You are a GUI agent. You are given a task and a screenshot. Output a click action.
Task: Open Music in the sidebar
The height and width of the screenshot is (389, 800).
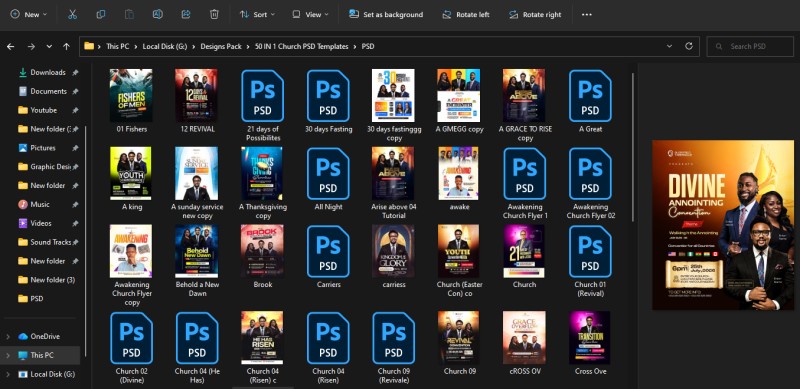pos(40,204)
